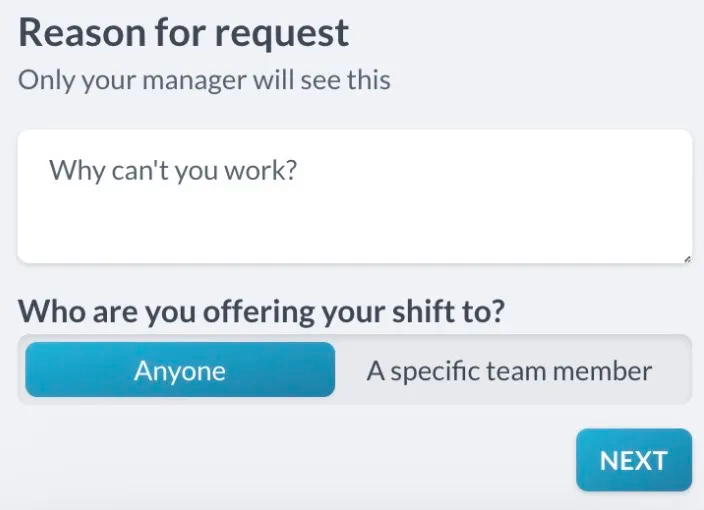Focus the reason for request field
This screenshot has width=704, height=510.
click(x=354, y=196)
